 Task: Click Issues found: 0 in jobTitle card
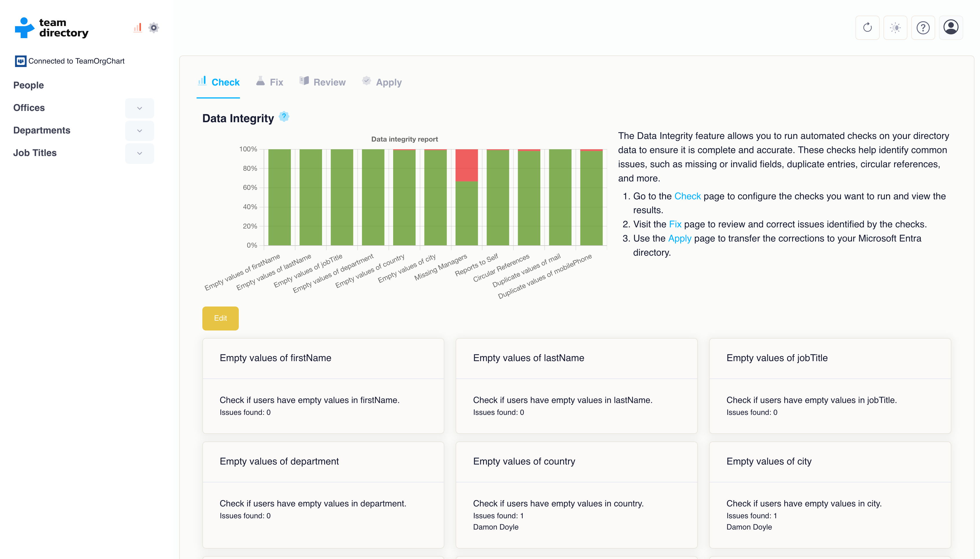[752, 413]
